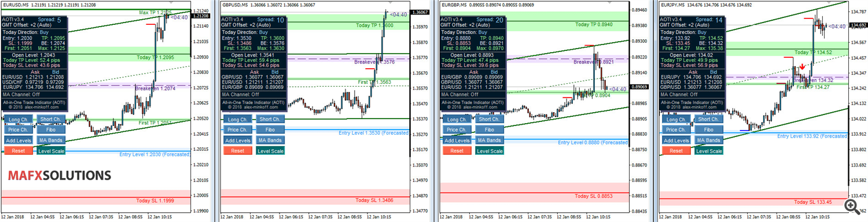Screen dimensions: 868x222
Task: Click Add Levels on the EURUSD chart
Action: pyautogui.click(x=18, y=140)
